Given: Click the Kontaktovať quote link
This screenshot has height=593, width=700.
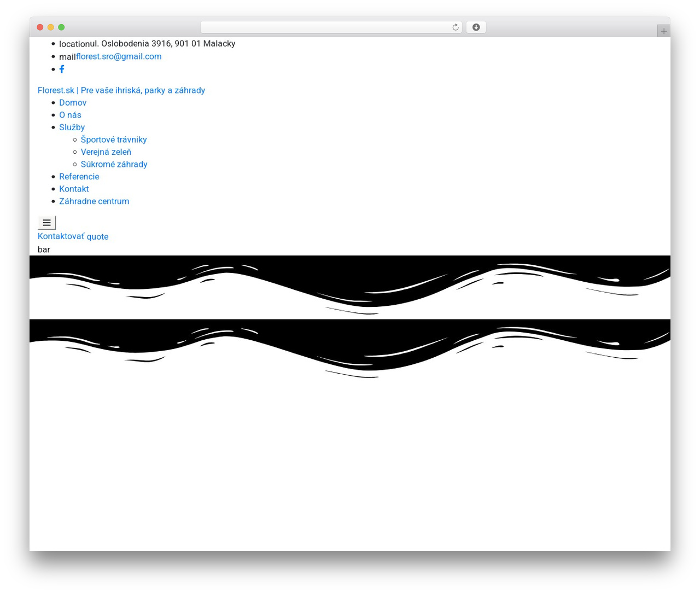Looking at the screenshot, I should coord(73,236).
